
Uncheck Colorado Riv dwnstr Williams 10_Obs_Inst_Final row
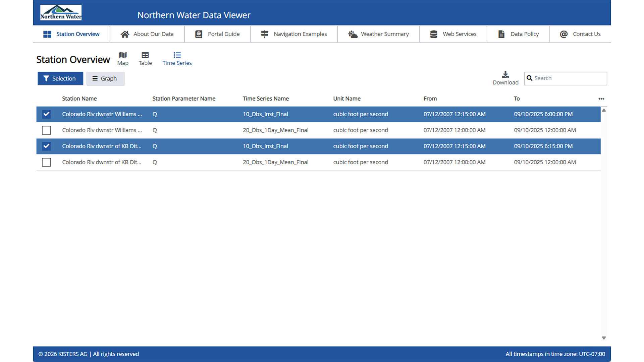point(46,114)
